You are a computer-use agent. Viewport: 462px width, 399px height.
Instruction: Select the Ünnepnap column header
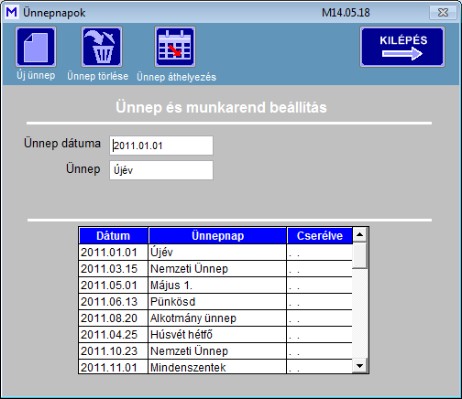coord(217,236)
